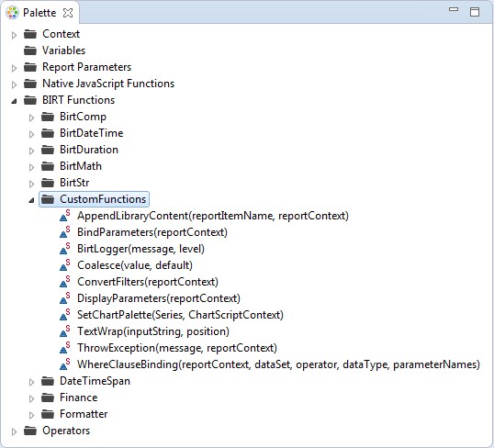Minimize the Palette view

coord(454,9)
